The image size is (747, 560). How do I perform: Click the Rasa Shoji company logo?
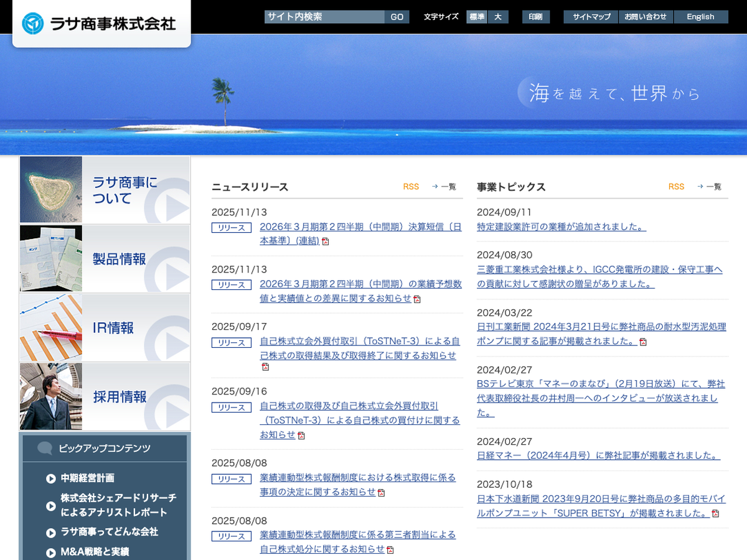(x=100, y=24)
